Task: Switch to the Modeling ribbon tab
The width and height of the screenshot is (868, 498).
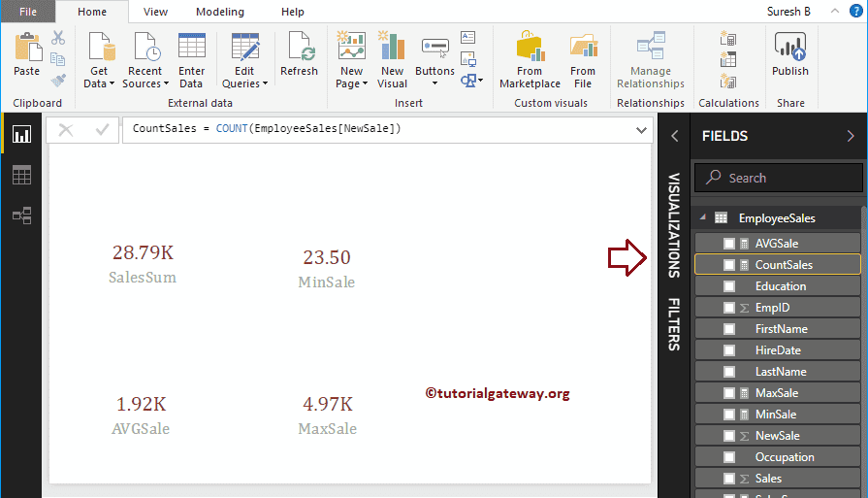Action: (220, 12)
